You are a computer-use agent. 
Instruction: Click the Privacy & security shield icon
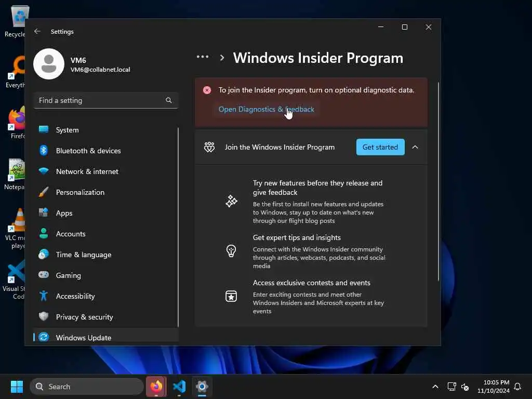(x=44, y=316)
